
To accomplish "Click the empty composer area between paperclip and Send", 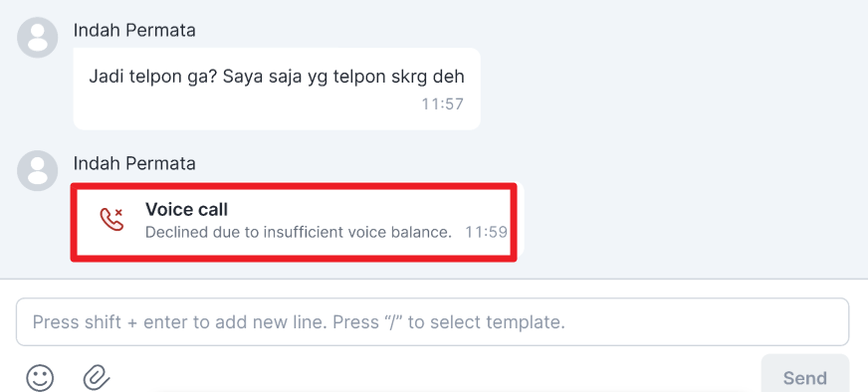I will [432, 378].
